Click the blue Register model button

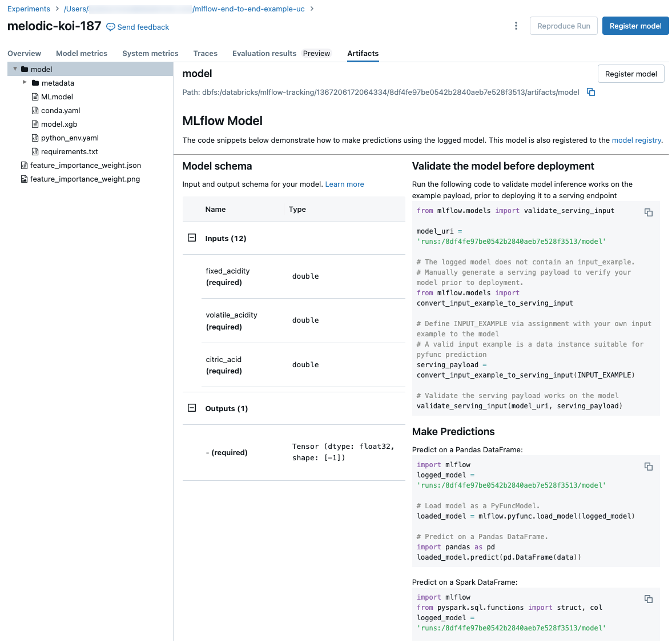(x=635, y=26)
